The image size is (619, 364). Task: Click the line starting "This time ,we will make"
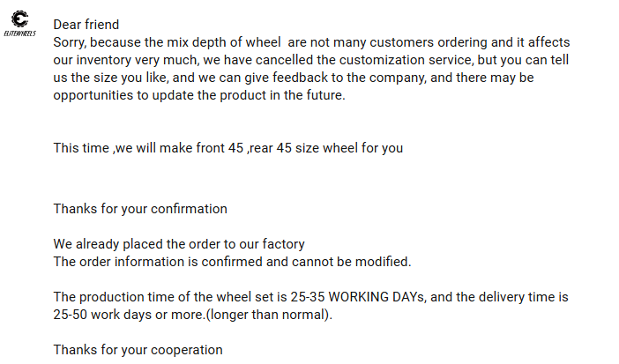click(x=227, y=148)
